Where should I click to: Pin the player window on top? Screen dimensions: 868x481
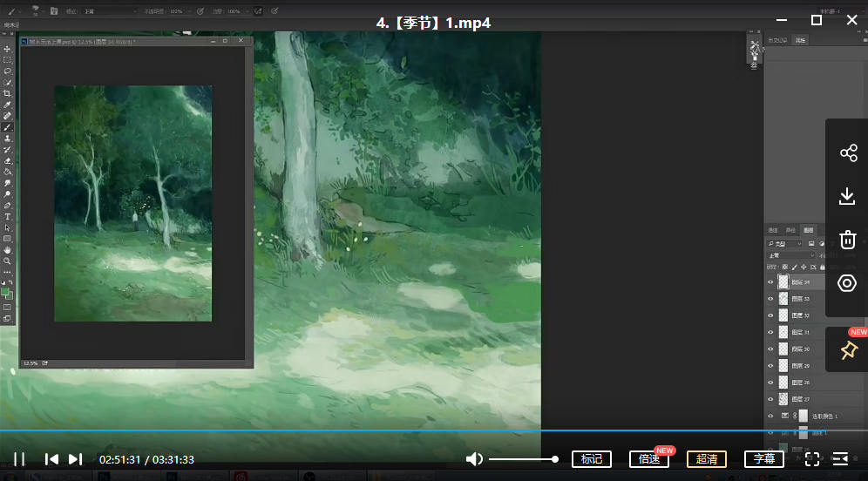(848, 350)
